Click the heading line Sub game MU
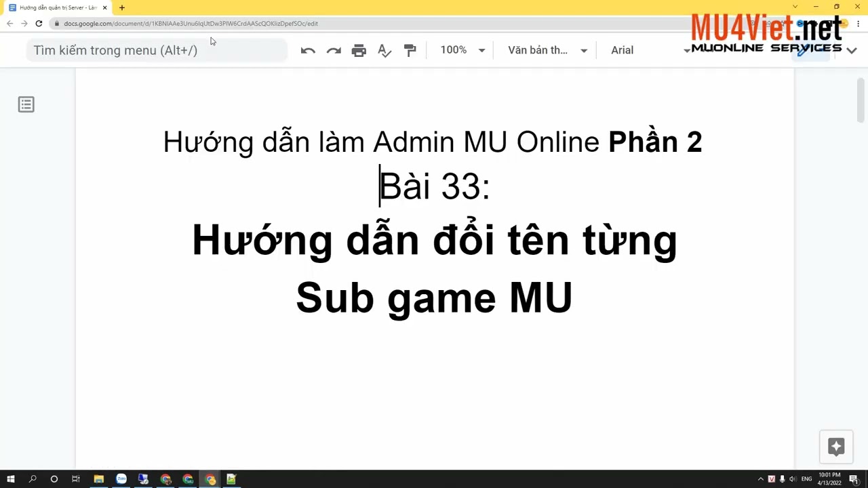This screenshot has width=868, height=488. pos(434,298)
